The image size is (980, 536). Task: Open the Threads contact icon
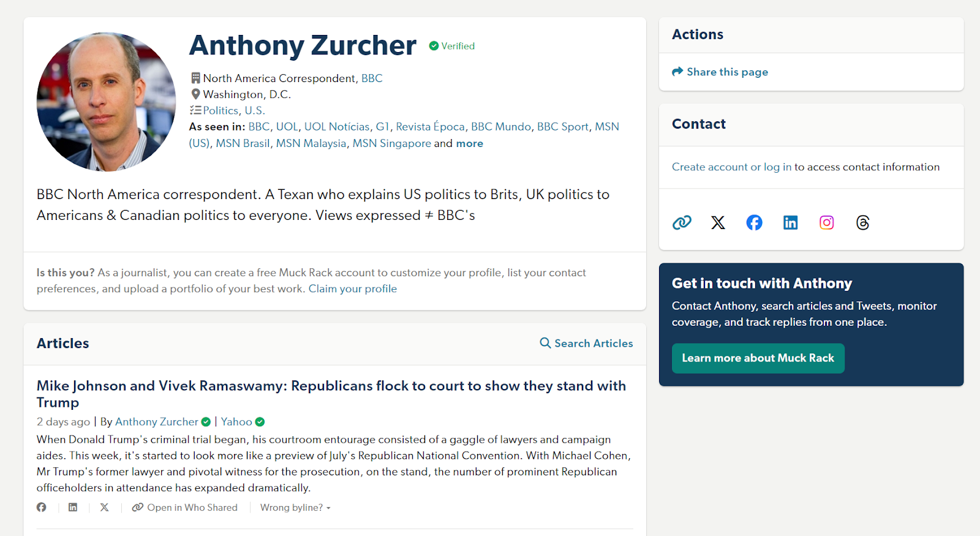click(x=862, y=222)
